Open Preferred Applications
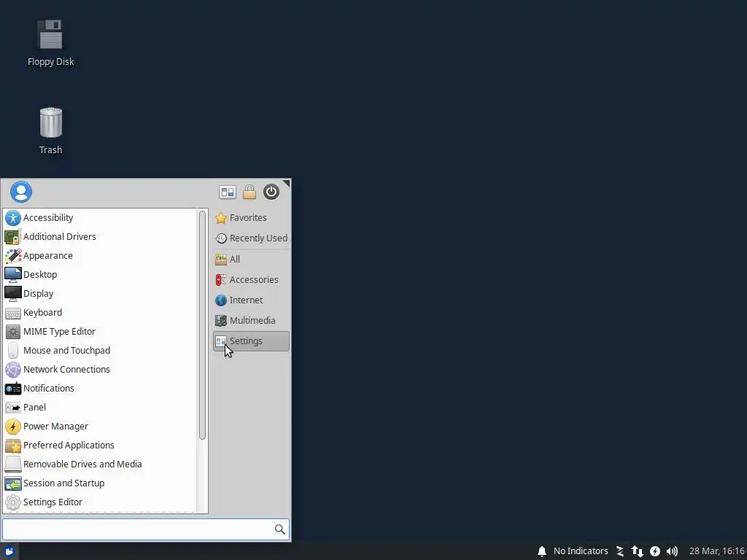747x560 pixels. [99, 446]
